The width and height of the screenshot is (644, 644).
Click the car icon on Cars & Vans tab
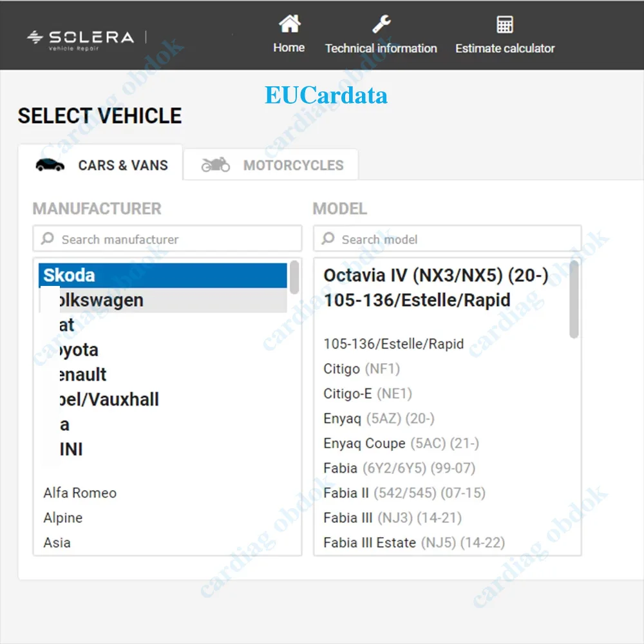[x=50, y=165]
